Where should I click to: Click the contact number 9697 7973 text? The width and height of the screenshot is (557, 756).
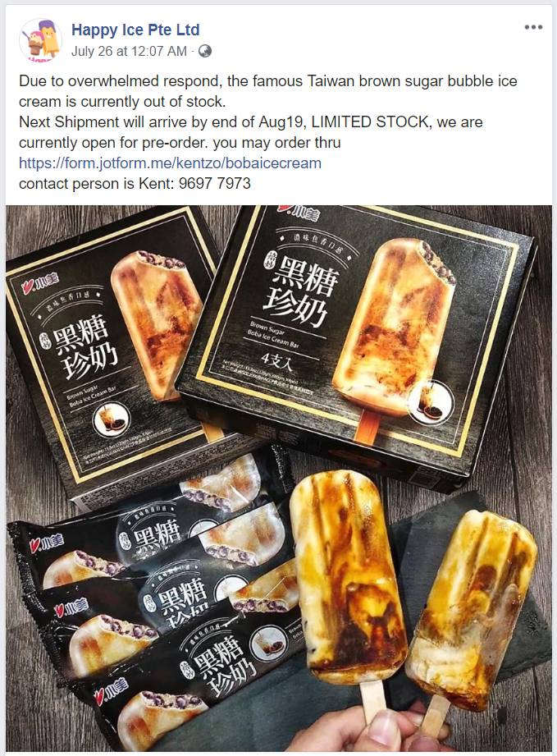pos(214,184)
